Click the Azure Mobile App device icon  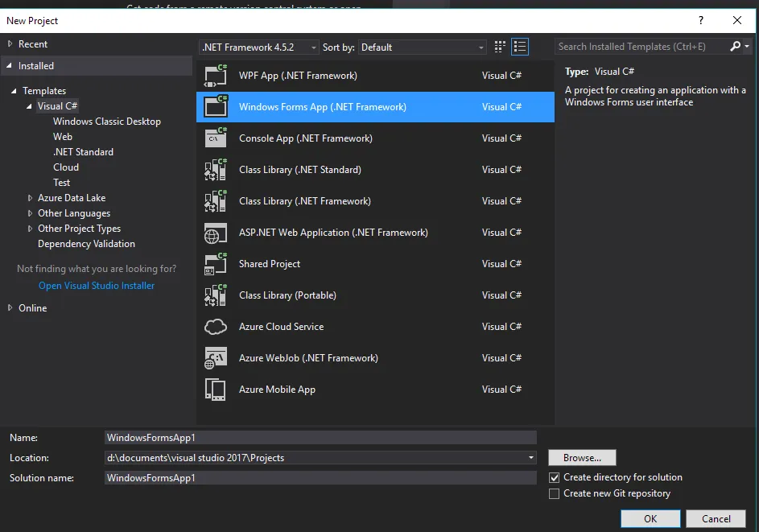coord(216,390)
